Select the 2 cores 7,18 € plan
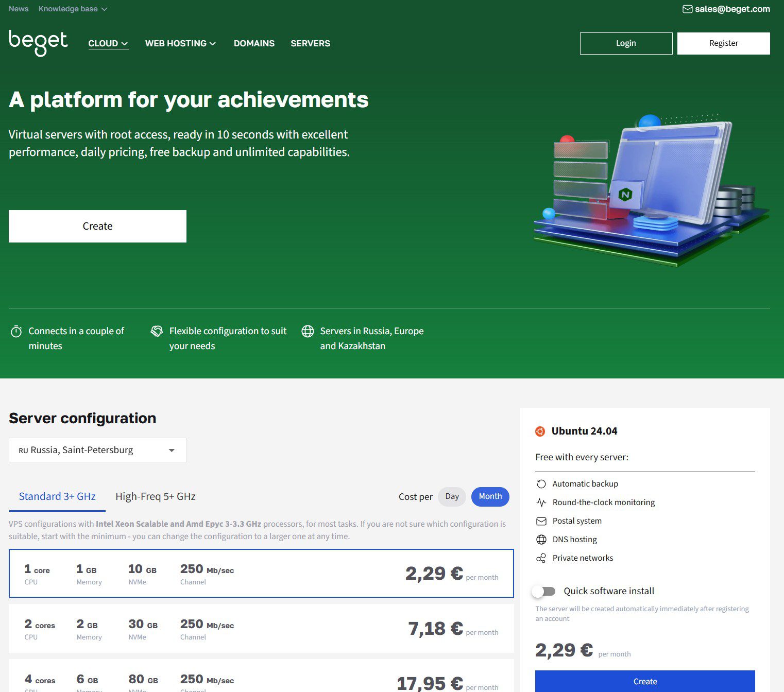The height and width of the screenshot is (692, 784). [261, 629]
